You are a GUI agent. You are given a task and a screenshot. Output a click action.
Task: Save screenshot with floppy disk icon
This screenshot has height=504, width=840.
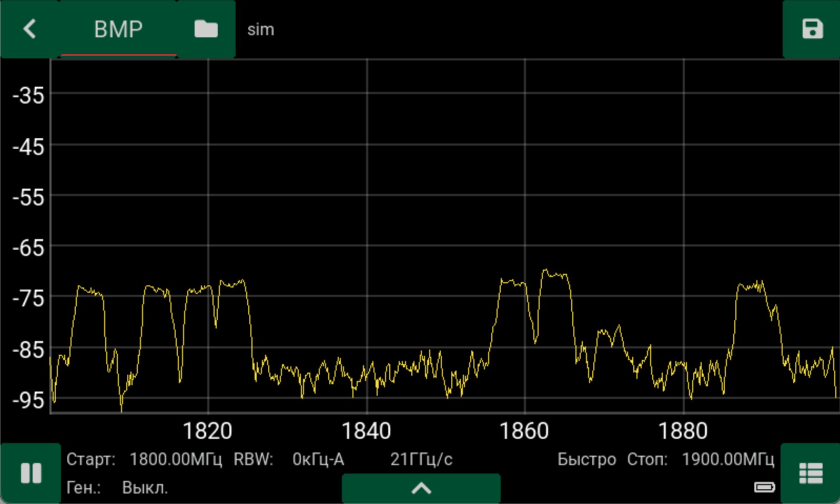tap(812, 29)
